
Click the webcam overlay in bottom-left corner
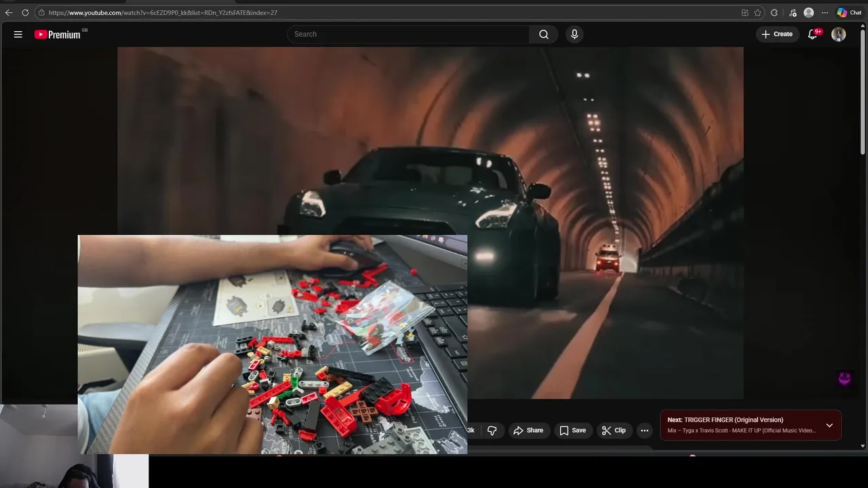pyautogui.click(x=74, y=445)
